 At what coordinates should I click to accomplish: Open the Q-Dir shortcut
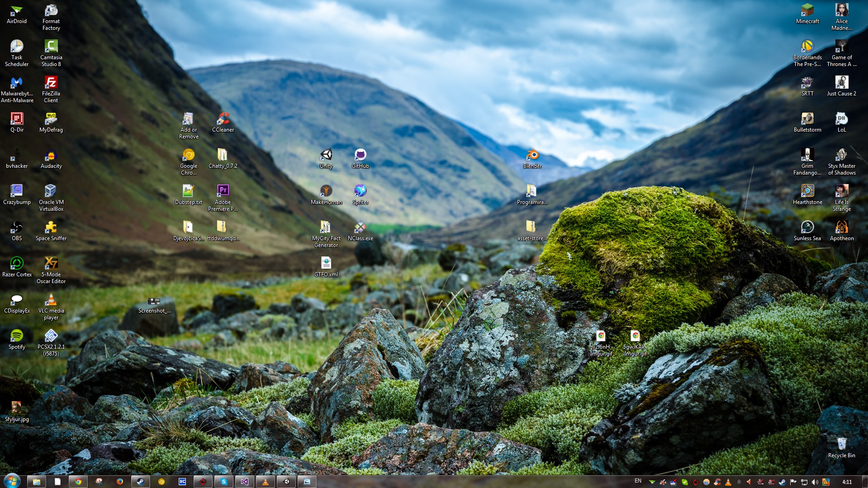point(17,123)
